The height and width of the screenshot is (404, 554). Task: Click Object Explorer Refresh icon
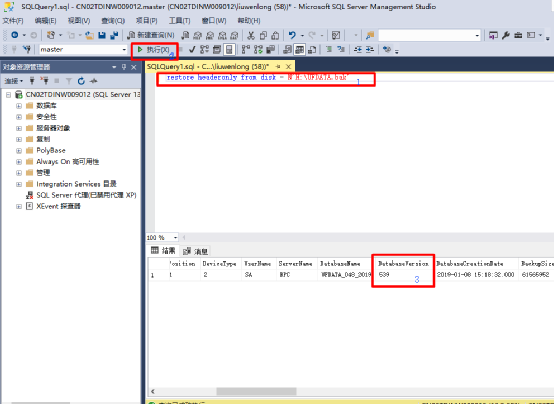click(81, 81)
